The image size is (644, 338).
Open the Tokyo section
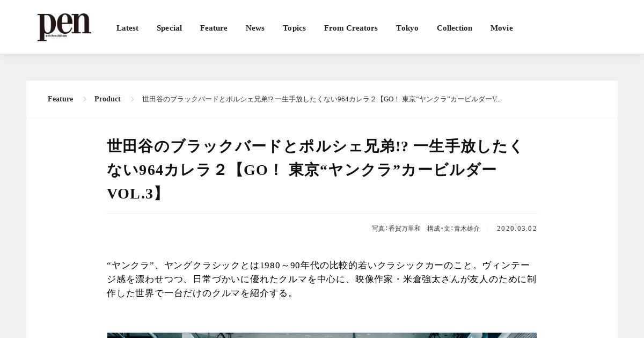pyautogui.click(x=407, y=28)
